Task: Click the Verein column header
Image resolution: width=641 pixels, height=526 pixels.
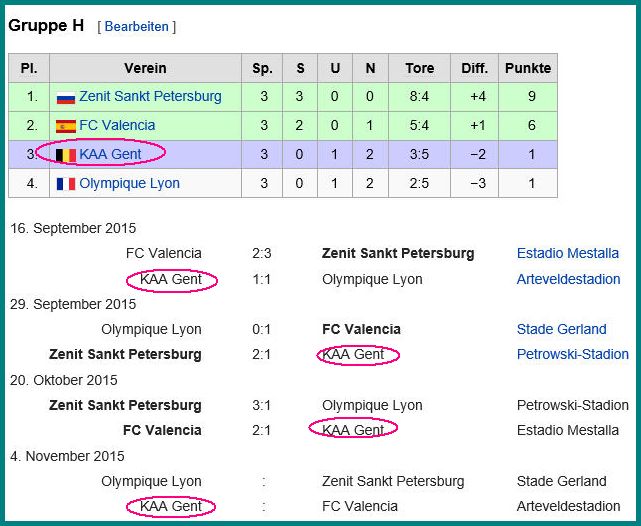Action: (x=145, y=68)
